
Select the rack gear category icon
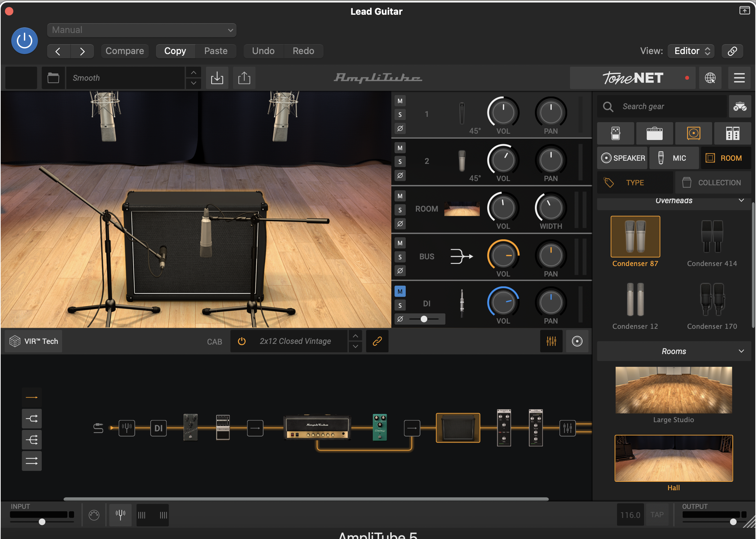tap(732, 133)
